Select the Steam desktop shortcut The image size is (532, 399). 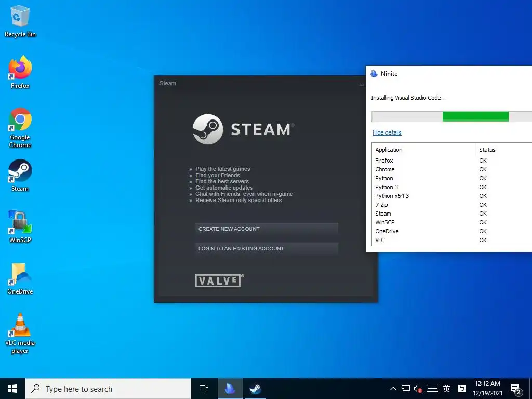click(20, 176)
